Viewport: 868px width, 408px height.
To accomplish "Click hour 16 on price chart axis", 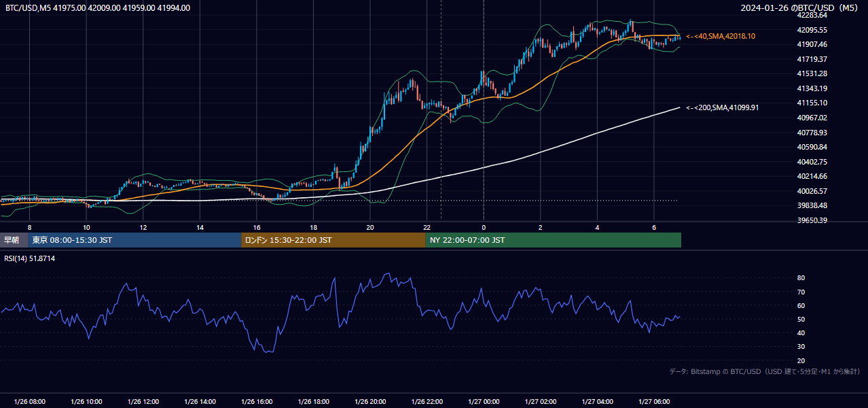I will tap(257, 227).
